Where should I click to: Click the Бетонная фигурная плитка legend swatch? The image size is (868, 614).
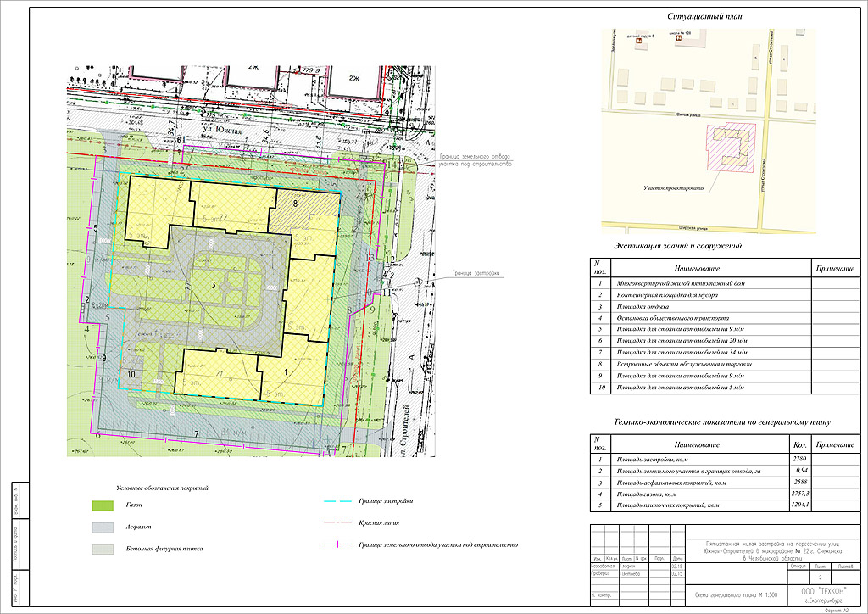(103, 549)
